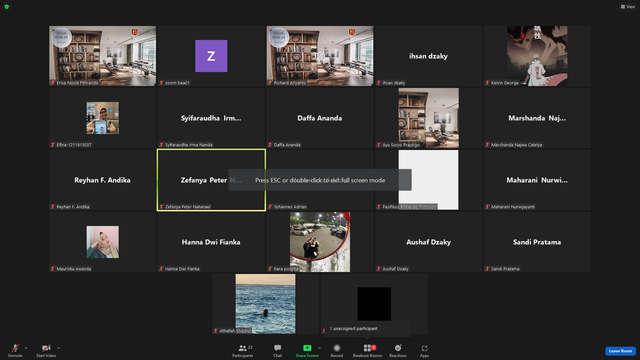Image resolution: width=640 pixels, height=360 pixels.
Task: Select the highlighted Zefanya Peter Natanael tile
Action: 211,180
